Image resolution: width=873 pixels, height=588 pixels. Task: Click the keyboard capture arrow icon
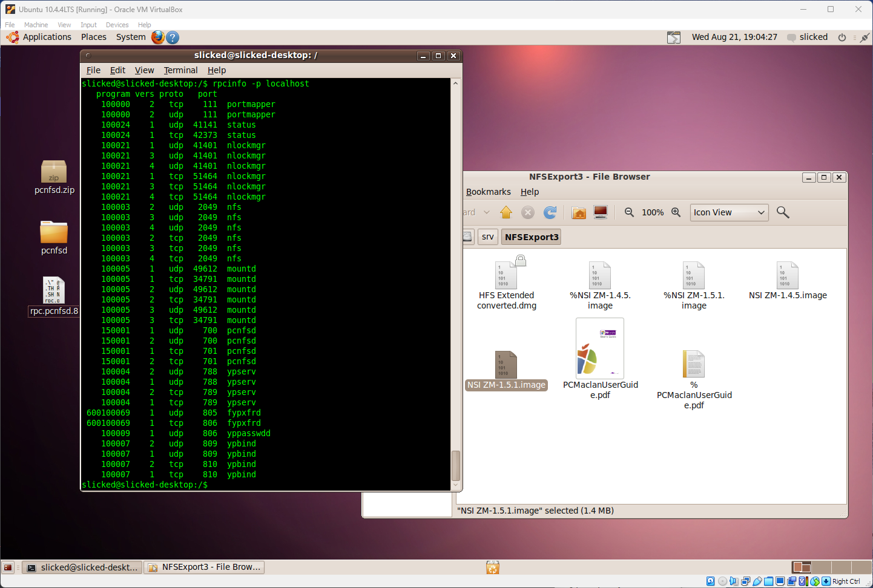pos(826,581)
